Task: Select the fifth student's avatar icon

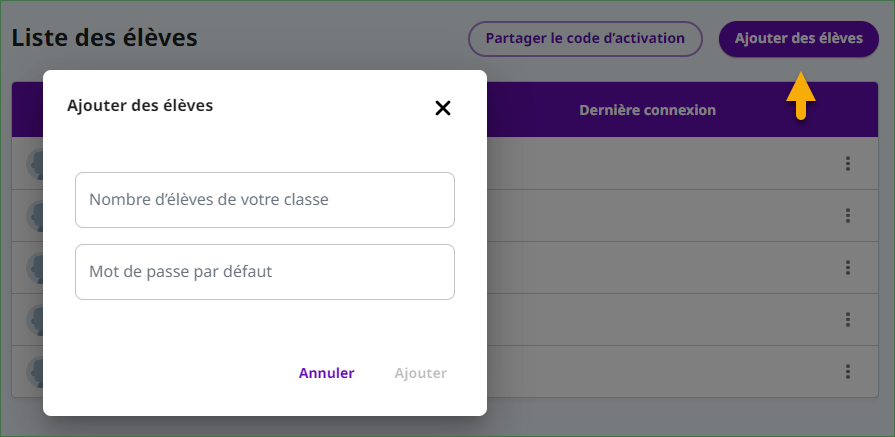Action: 35,373
